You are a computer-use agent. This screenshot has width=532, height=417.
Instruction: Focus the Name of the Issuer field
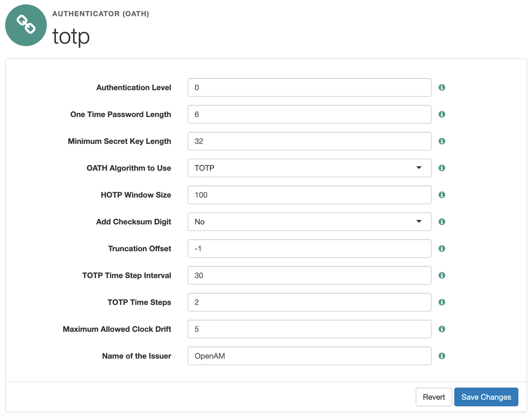click(309, 356)
